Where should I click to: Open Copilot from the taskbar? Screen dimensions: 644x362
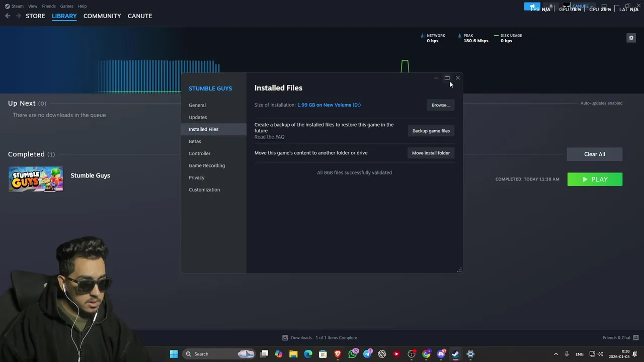279,354
